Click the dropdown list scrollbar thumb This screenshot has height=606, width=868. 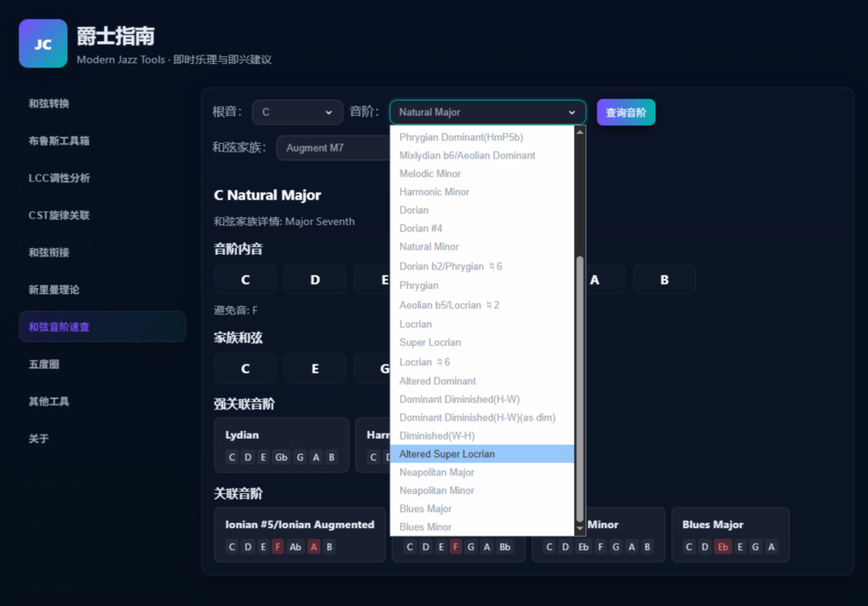click(579, 389)
